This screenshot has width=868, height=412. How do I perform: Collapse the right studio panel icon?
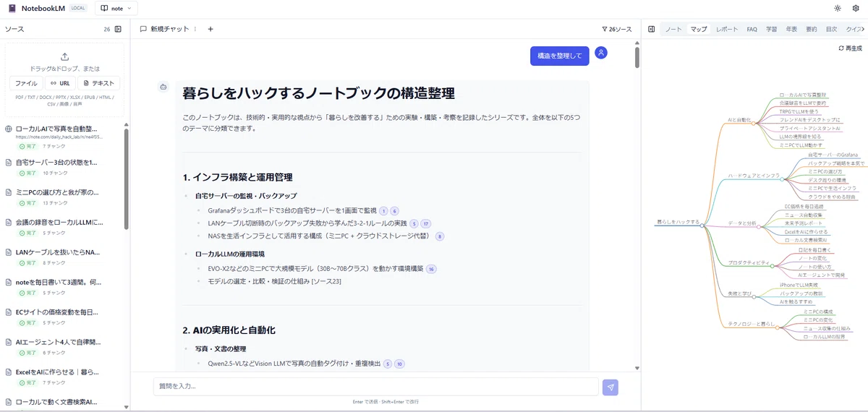651,30
